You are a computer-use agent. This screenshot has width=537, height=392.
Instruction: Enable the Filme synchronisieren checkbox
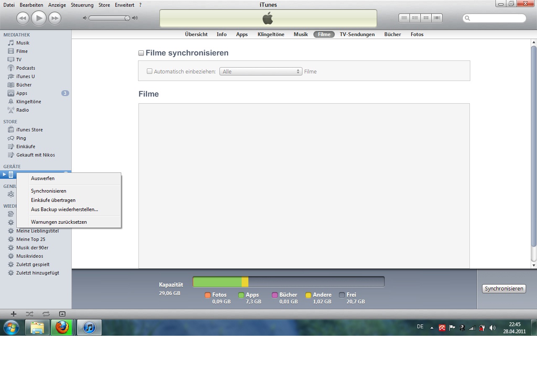(x=141, y=53)
